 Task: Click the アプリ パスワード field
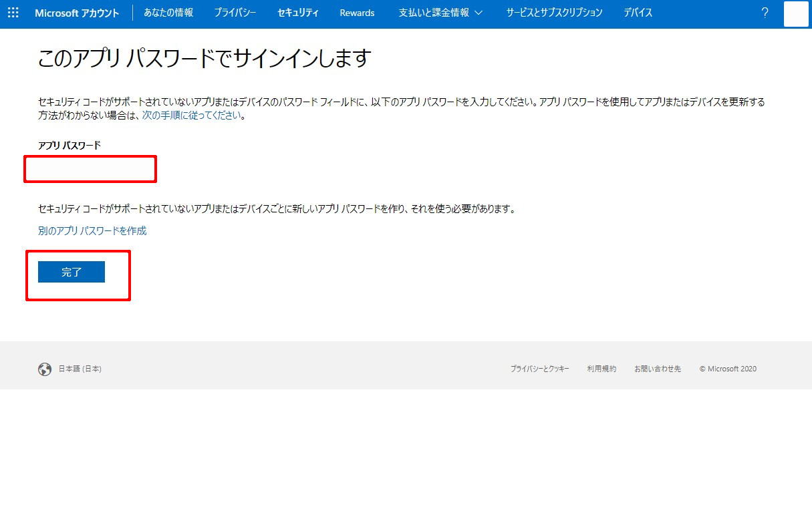click(x=90, y=169)
